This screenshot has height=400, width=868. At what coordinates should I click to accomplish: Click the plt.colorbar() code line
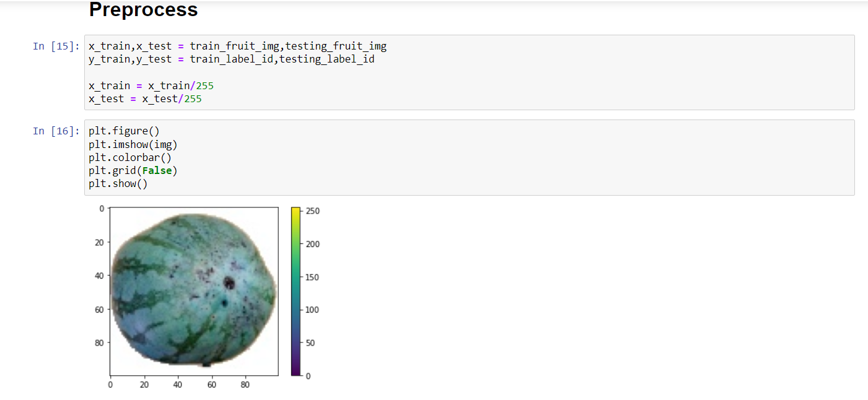coord(129,157)
